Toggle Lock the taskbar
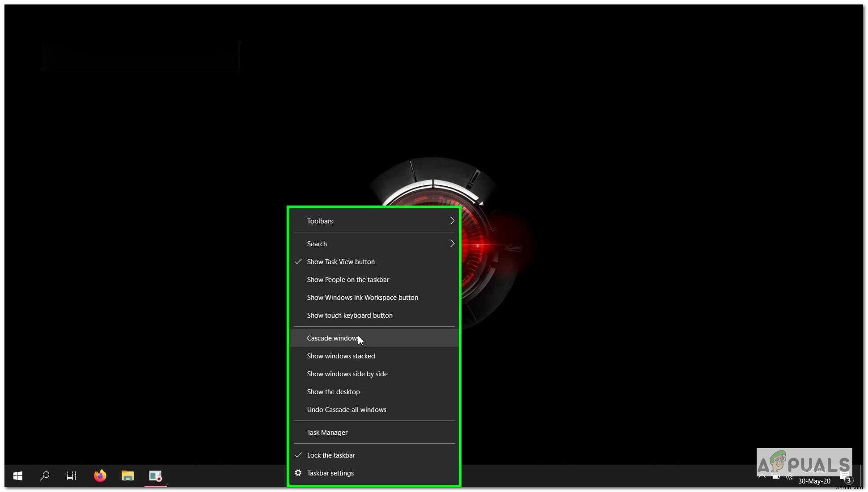 coord(331,454)
